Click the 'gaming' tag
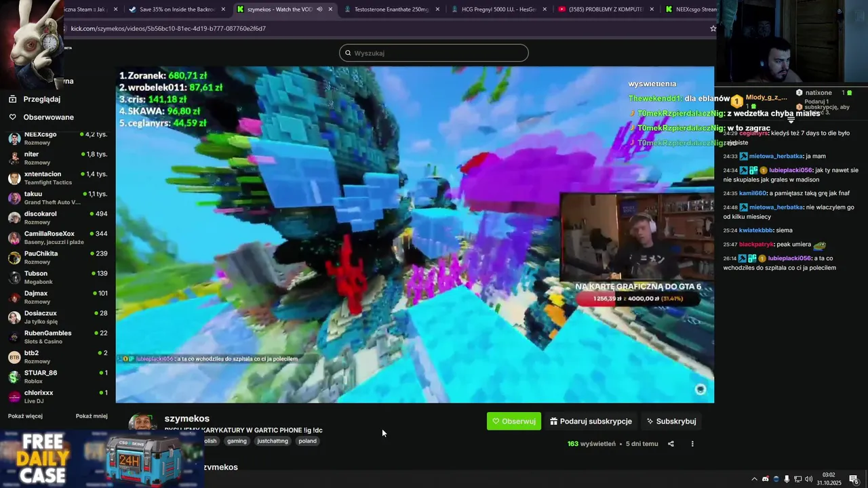Viewport: 868px width, 488px height. pos(237,441)
